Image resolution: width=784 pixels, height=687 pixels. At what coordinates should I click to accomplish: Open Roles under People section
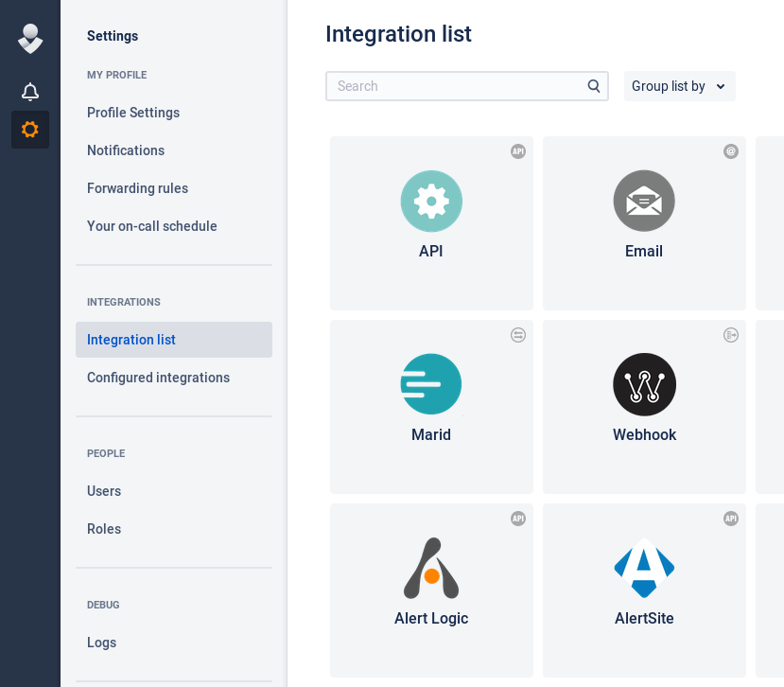click(x=104, y=529)
